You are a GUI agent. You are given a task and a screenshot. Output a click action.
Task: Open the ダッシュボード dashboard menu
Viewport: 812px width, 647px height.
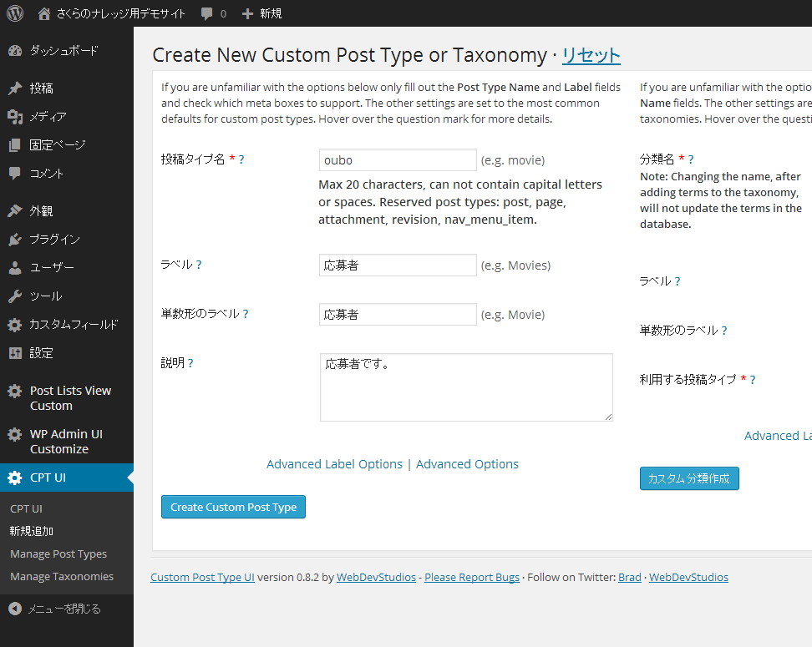[x=63, y=51]
